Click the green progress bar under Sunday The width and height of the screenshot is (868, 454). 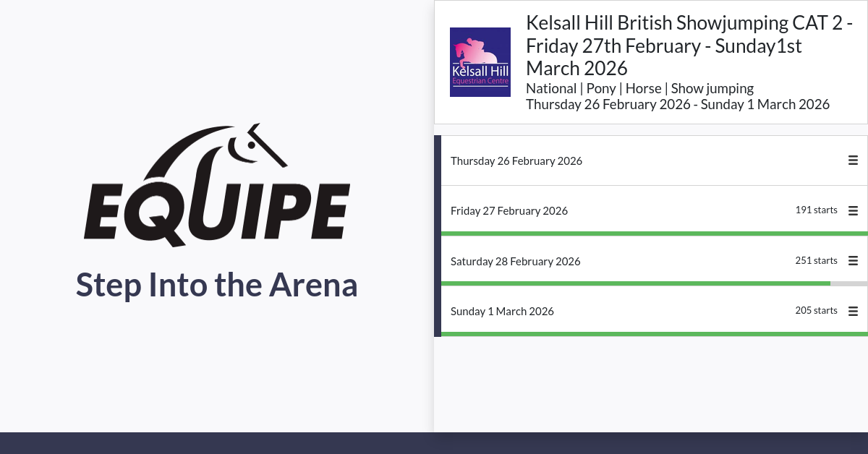[651, 334]
